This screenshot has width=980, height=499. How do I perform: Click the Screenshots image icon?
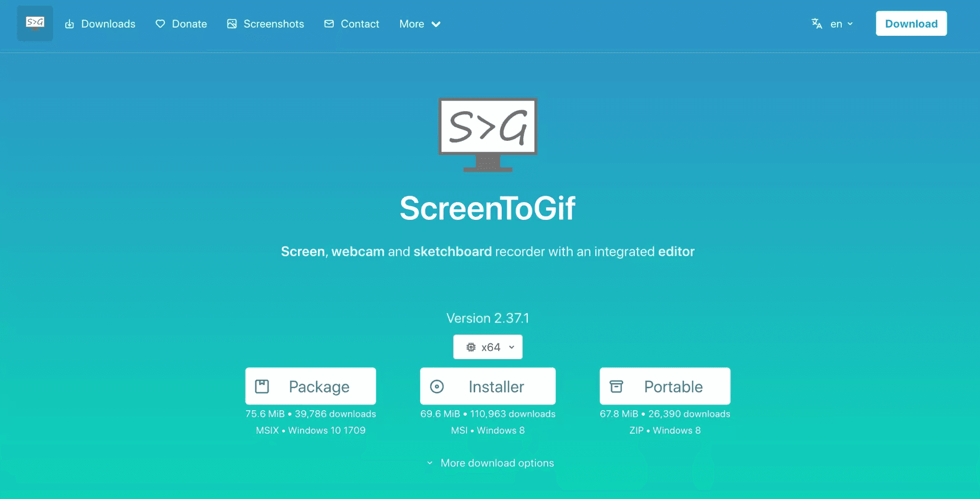(232, 24)
